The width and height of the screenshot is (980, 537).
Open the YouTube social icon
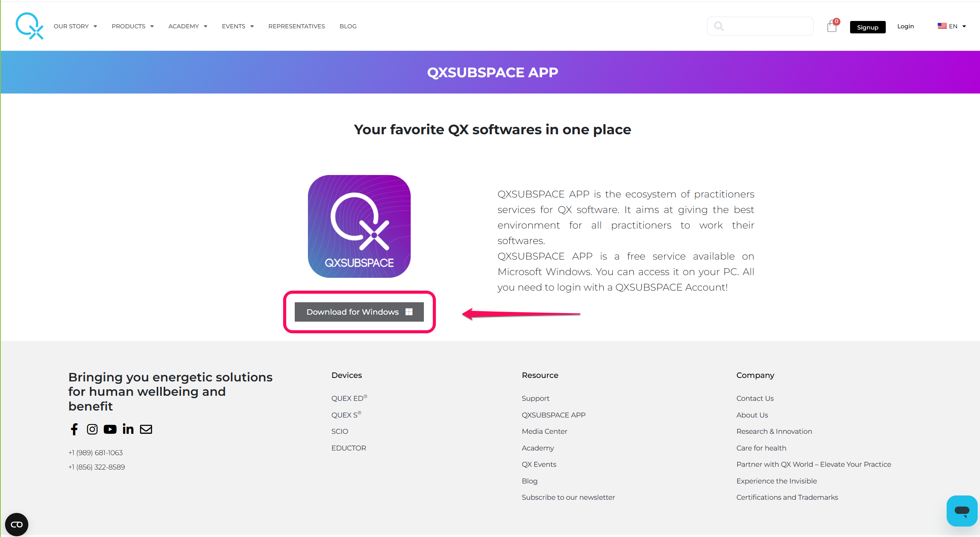pos(110,429)
